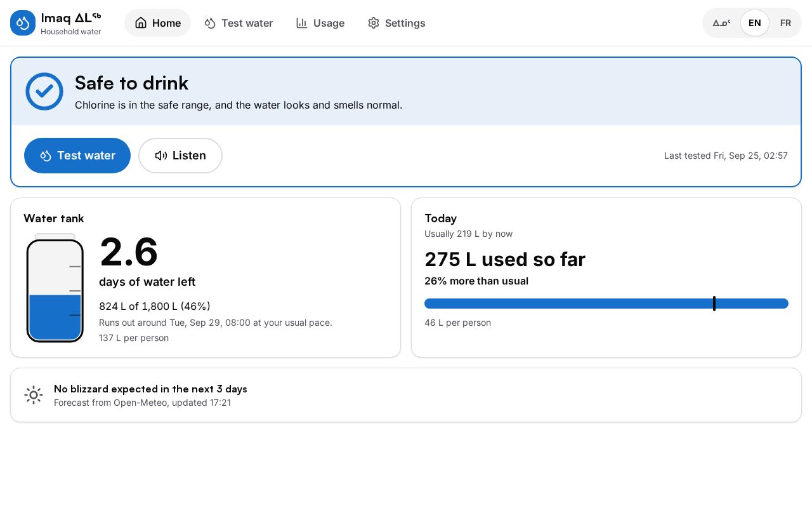Click '275 L used so far' text
The width and height of the screenshot is (812, 508).
[505, 259]
